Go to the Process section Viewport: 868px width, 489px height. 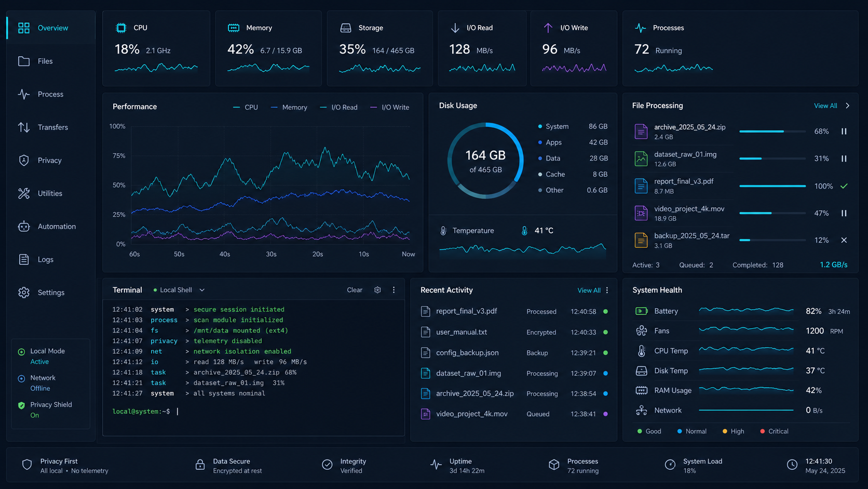pyautogui.click(x=50, y=94)
